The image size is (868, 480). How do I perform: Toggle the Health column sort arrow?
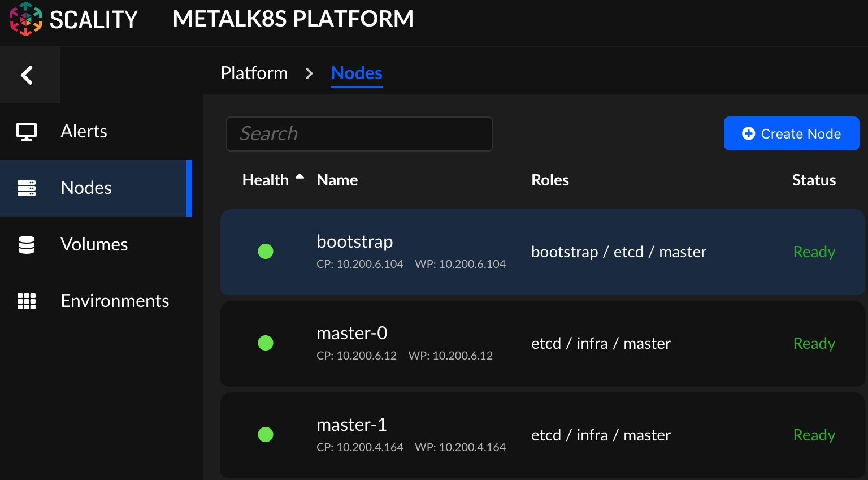pos(300,177)
